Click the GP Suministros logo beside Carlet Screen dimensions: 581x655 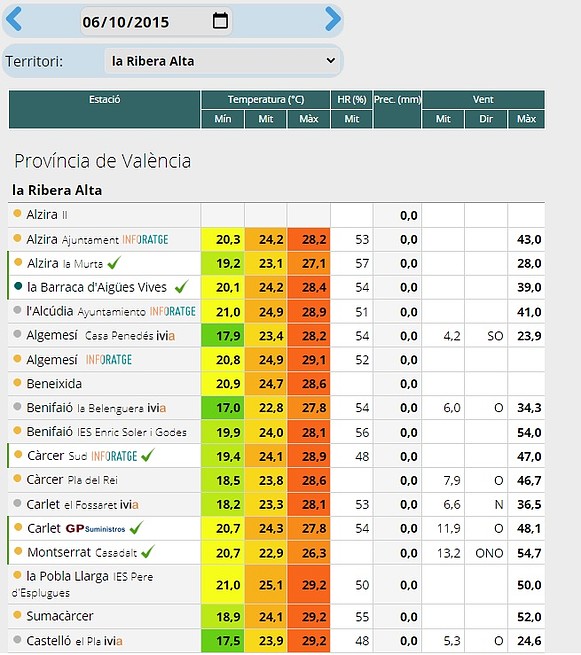click(x=96, y=528)
